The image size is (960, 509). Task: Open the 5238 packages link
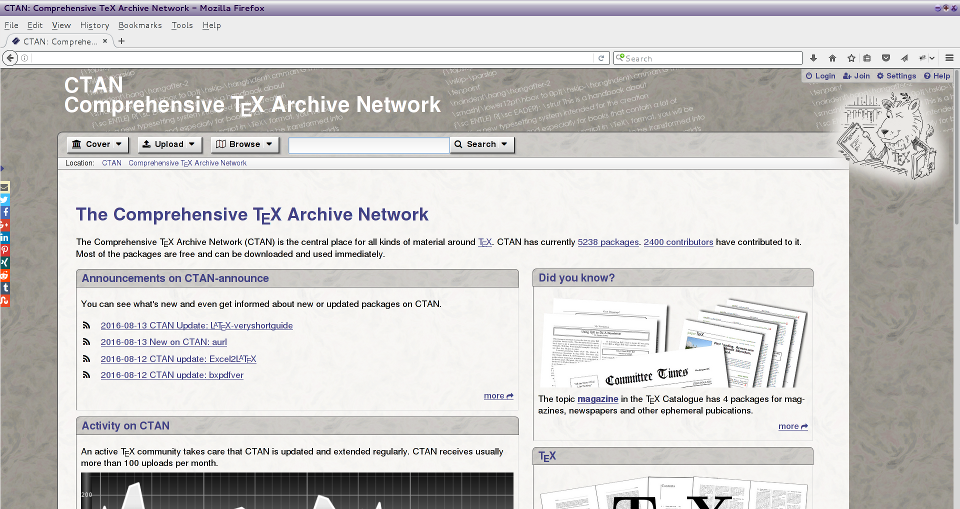608,242
